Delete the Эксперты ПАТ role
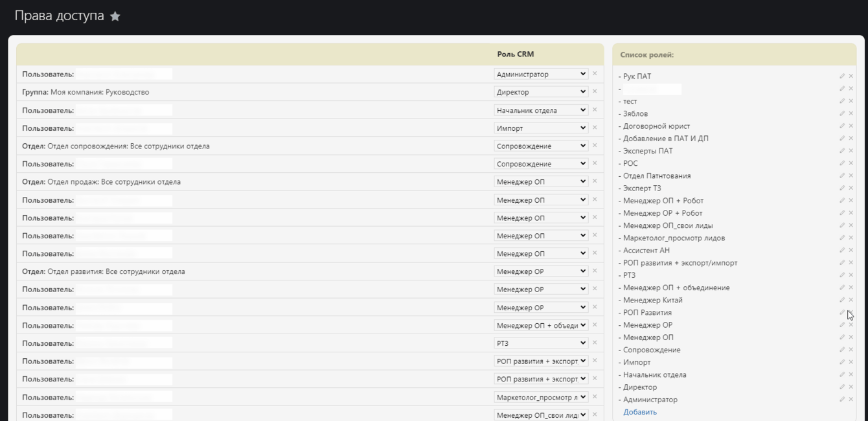Screen dimensions: 868x421 click(851, 151)
